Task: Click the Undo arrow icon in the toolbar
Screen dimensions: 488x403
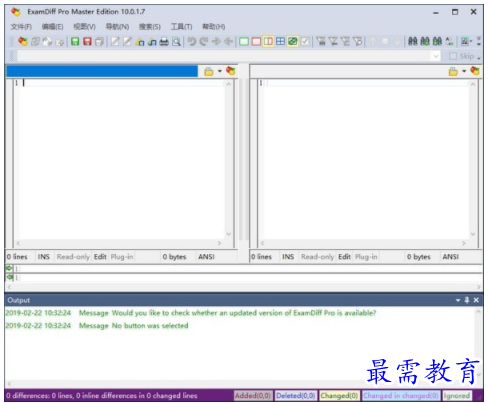Action: coord(192,42)
